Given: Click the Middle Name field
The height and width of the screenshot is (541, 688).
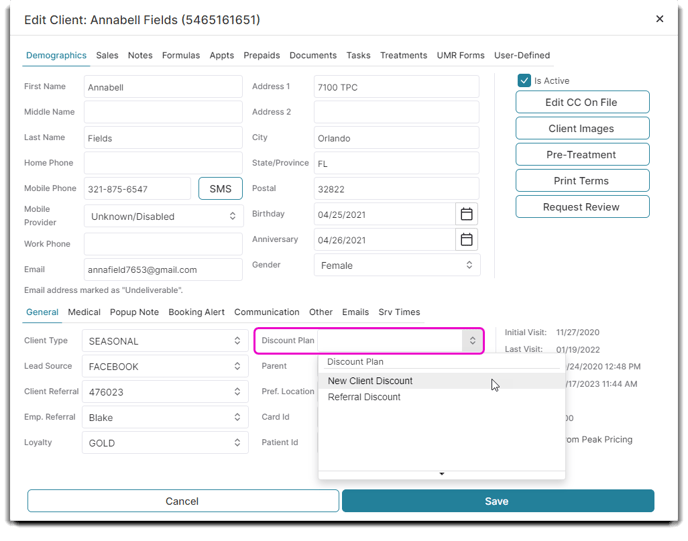Looking at the screenshot, I should 163,112.
